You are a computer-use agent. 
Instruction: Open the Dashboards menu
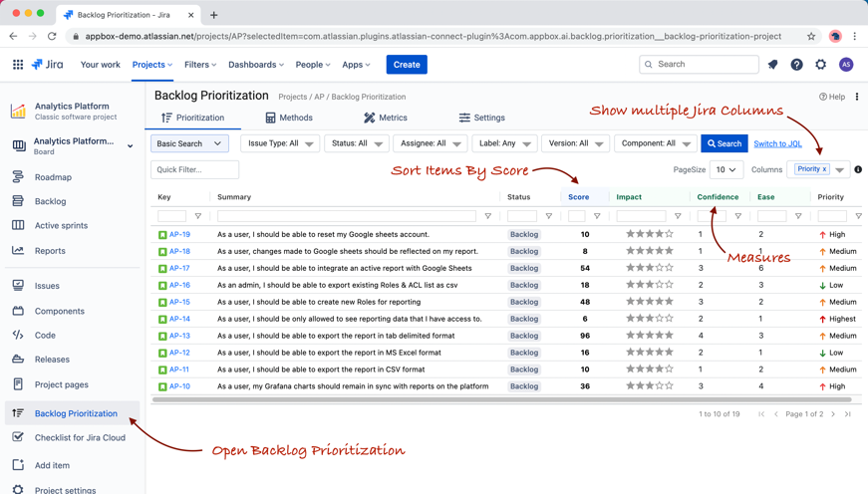pos(255,65)
